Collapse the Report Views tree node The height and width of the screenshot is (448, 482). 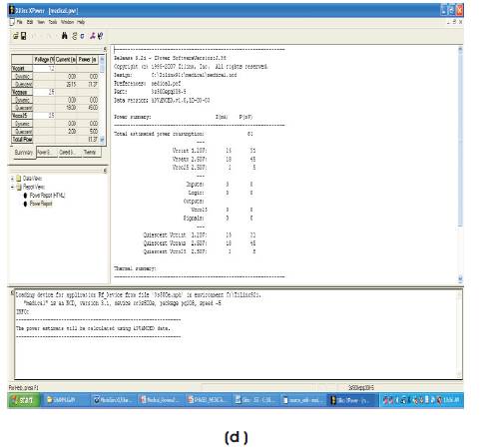pyautogui.click(x=12, y=188)
